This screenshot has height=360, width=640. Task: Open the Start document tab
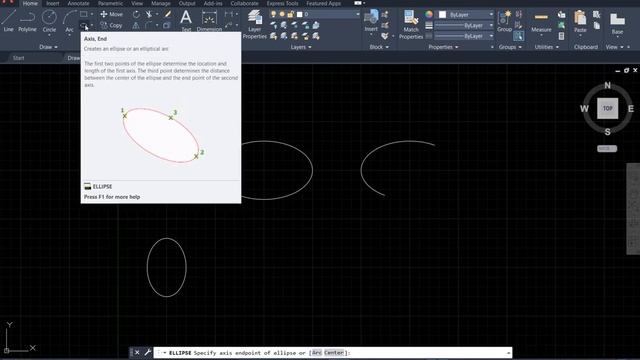tap(18, 58)
